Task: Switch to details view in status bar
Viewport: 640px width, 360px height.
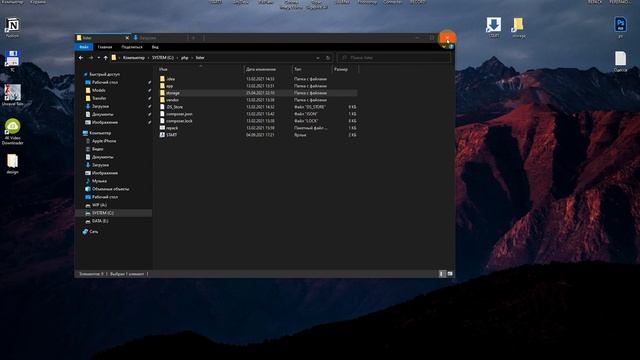Action: tap(442, 274)
